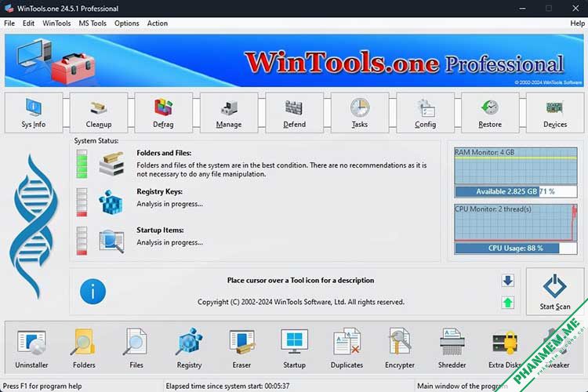Open the Sys Info tool
This screenshot has height=392, width=588.
pyautogui.click(x=34, y=113)
